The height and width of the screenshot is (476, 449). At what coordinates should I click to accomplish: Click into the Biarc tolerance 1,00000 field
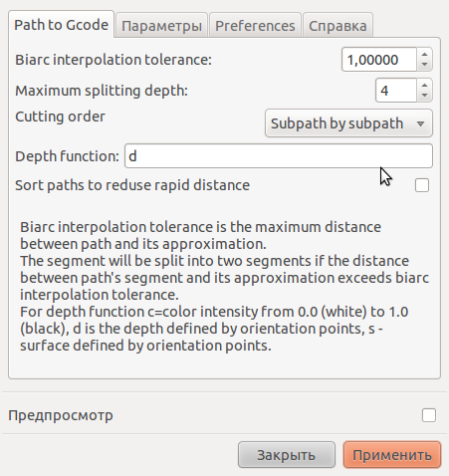(379, 60)
